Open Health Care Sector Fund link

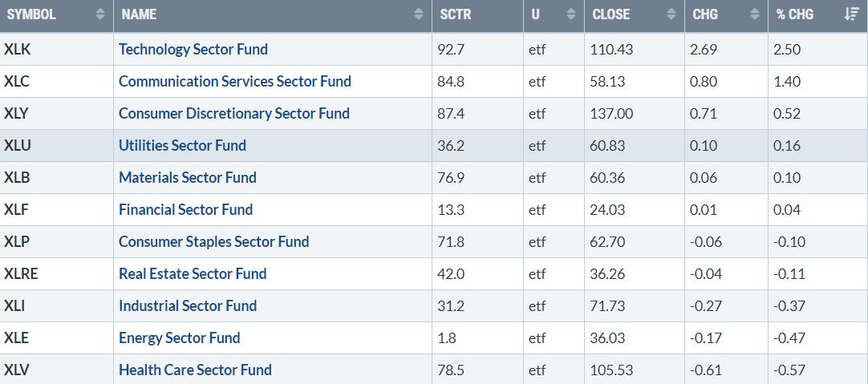tap(195, 370)
